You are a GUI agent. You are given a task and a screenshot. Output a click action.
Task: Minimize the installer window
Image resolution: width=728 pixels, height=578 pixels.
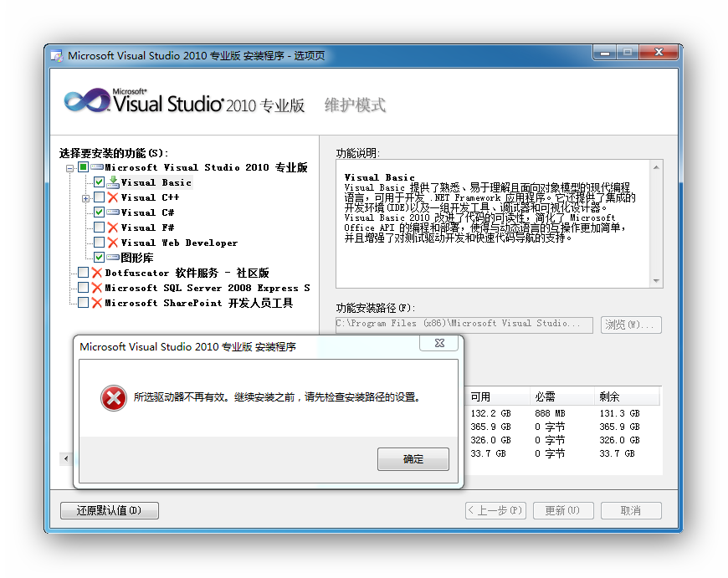pos(604,53)
